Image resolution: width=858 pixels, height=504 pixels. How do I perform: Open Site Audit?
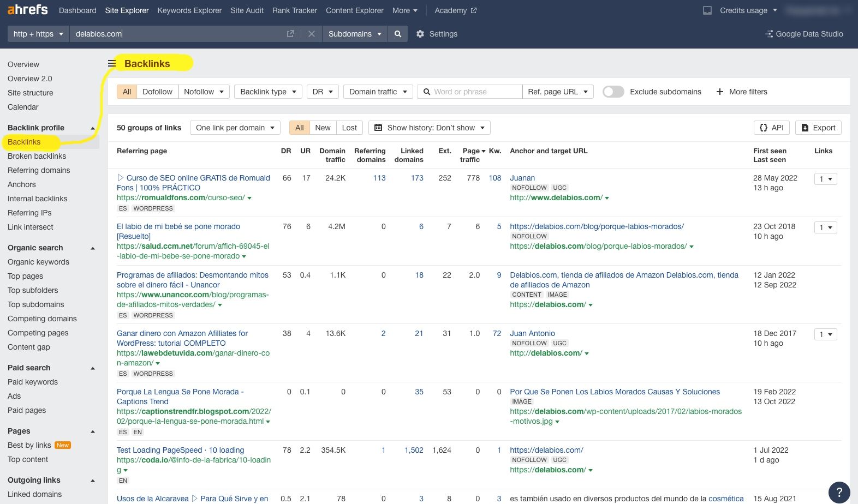(x=247, y=10)
